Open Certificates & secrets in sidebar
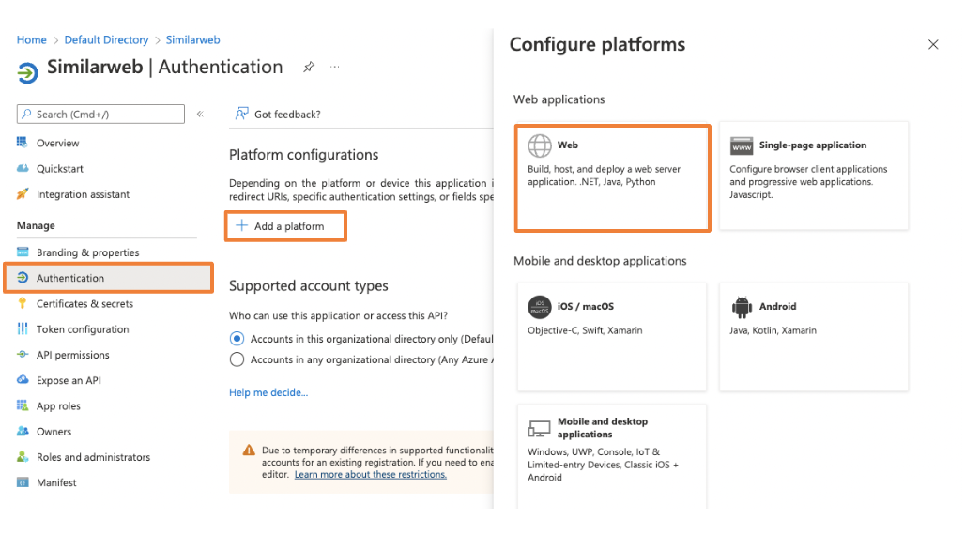Image resolution: width=980 pixels, height=550 pixels. [84, 304]
